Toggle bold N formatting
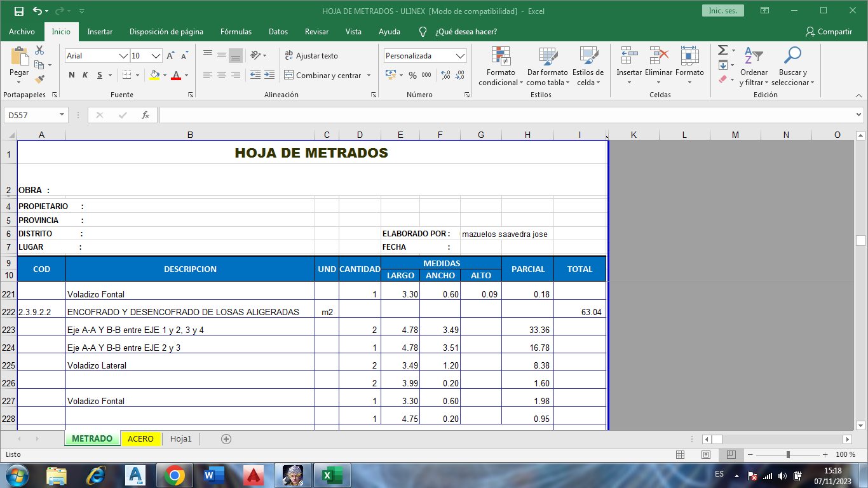The height and width of the screenshot is (488, 868). (x=72, y=75)
